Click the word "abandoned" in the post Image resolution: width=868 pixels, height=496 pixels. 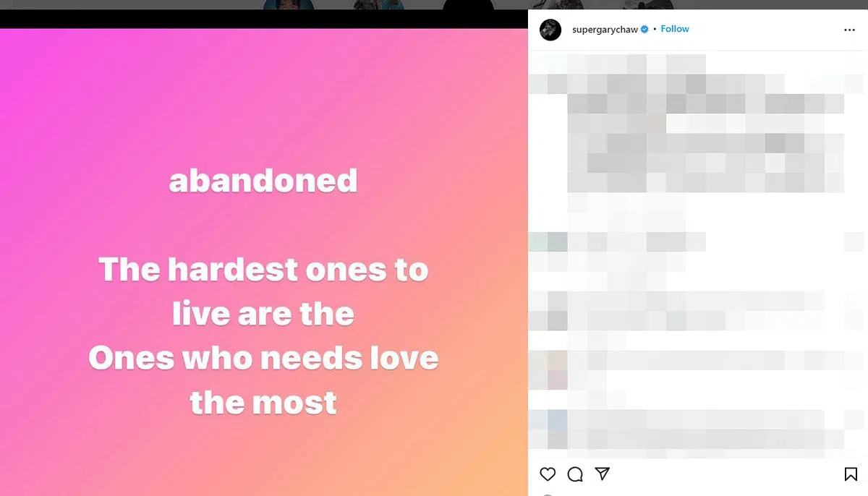pos(263,181)
